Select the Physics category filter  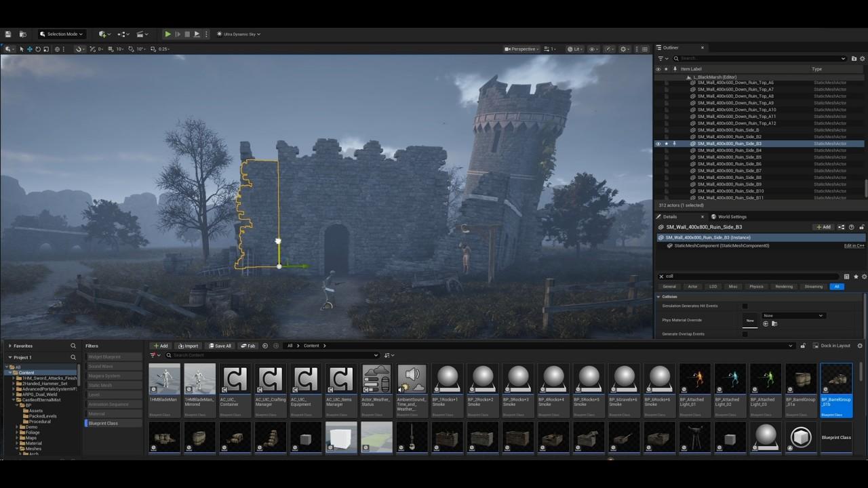point(756,287)
